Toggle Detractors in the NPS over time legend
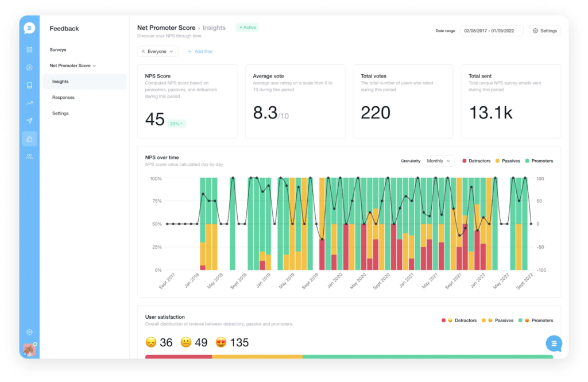Viewport: 588px width, 382px height. point(476,161)
